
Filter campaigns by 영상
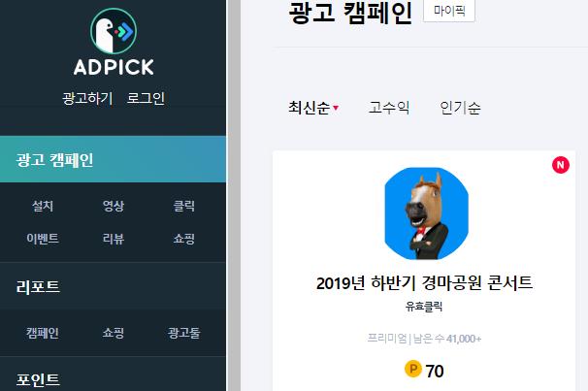tap(114, 206)
